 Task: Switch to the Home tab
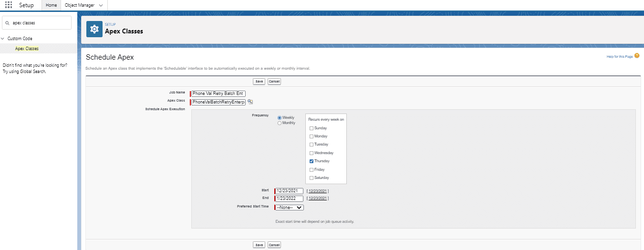pyautogui.click(x=51, y=5)
